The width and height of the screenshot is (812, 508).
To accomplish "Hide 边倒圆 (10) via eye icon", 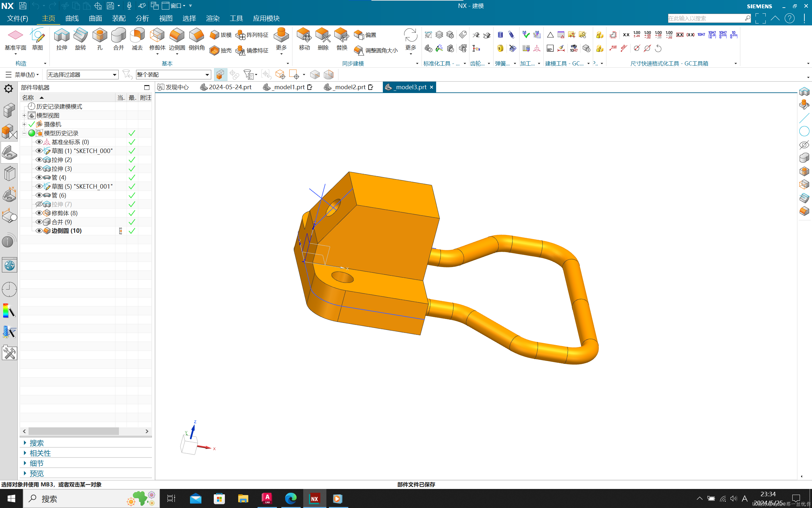I will [x=39, y=231].
